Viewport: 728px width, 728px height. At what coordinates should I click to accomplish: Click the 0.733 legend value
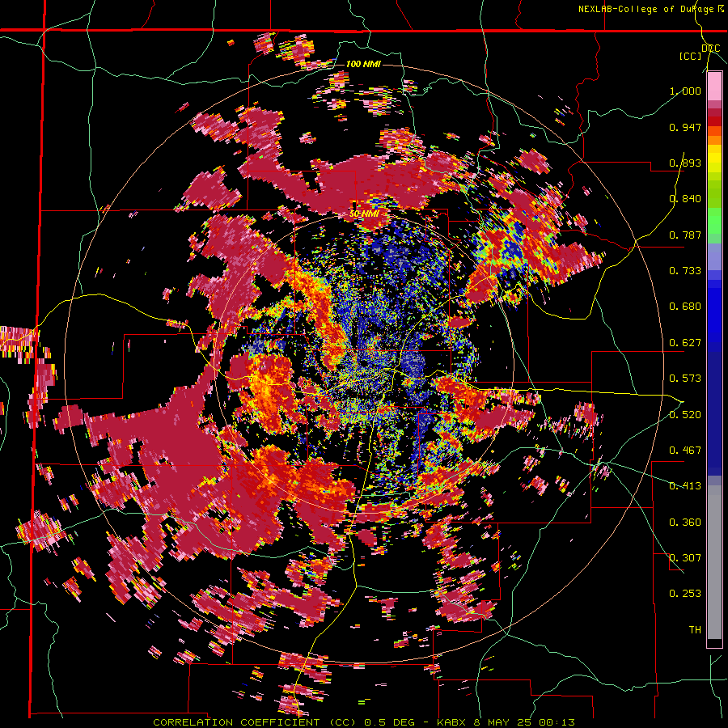(685, 271)
